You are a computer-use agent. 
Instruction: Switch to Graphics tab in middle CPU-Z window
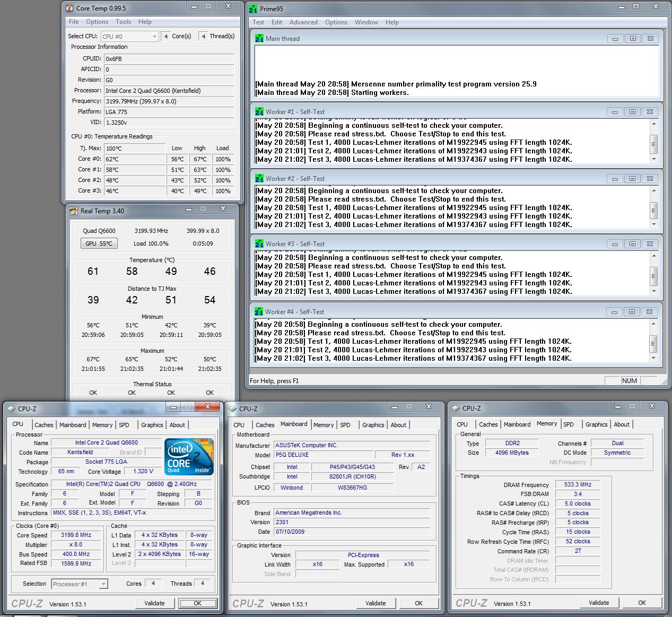tap(373, 425)
